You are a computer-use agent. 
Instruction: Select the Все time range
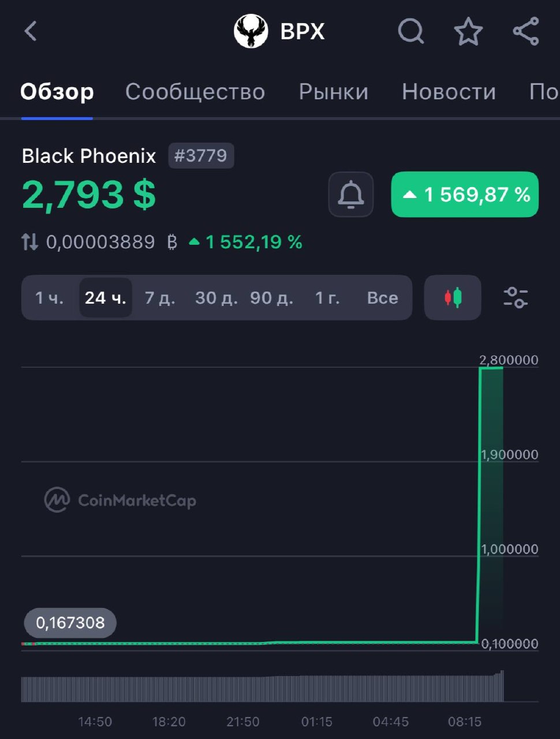tap(383, 298)
